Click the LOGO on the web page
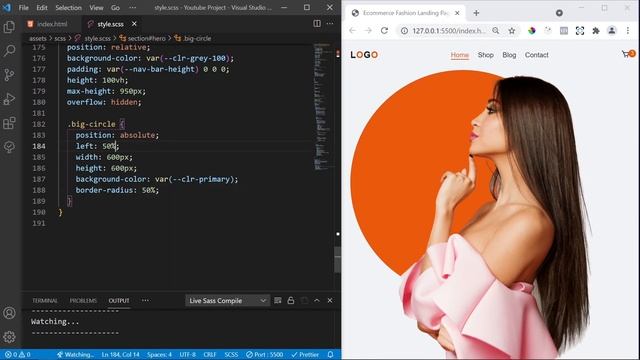Viewport: 640px width, 360px height. 364,55
